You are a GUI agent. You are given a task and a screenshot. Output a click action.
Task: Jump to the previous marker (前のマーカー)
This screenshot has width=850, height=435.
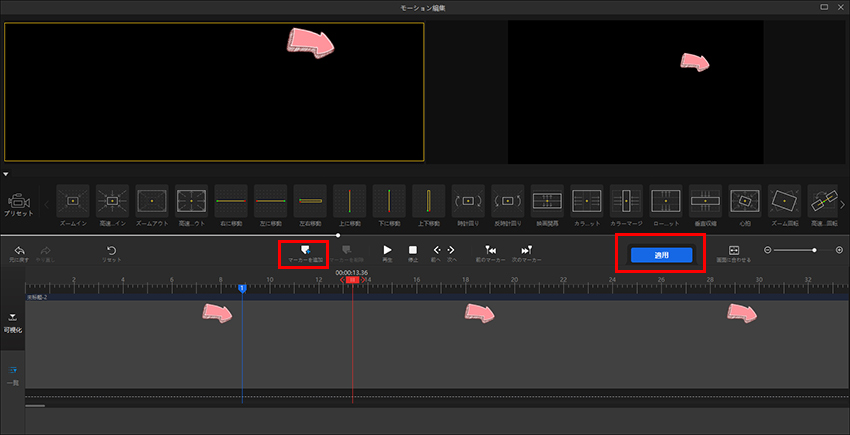tap(490, 250)
